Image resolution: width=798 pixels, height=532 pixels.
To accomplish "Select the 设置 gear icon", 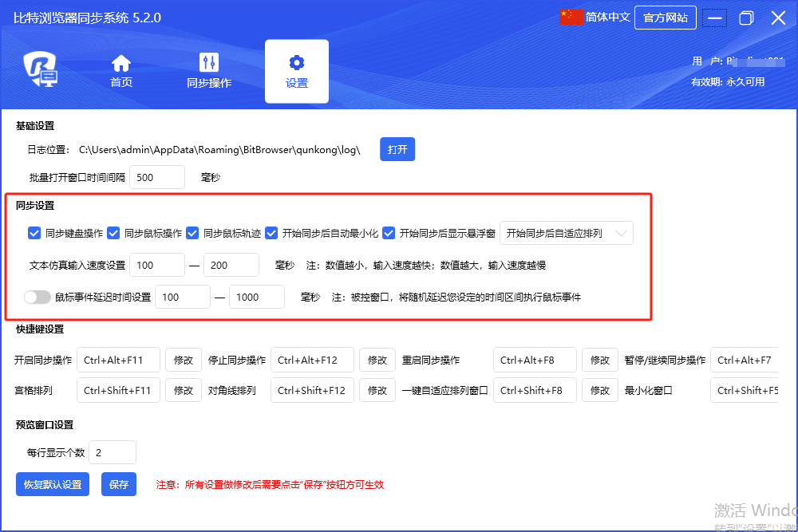I will coord(297,63).
